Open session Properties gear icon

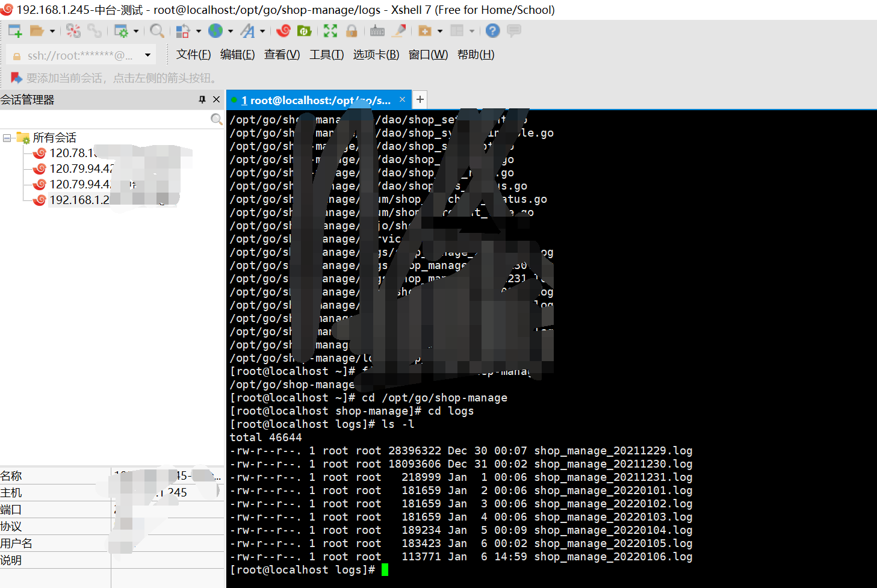[121, 31]
